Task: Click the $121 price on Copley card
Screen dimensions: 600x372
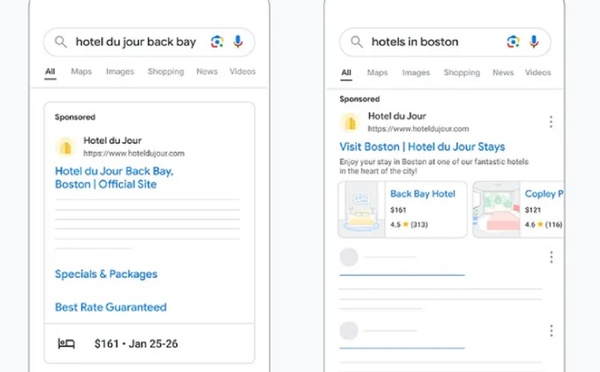Action: [533, 210]
